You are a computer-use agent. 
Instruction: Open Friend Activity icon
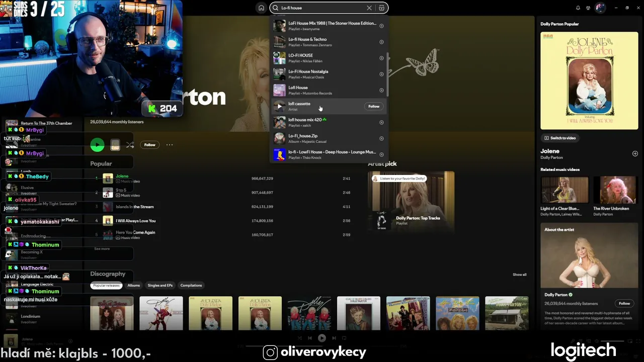click(x=588, y=8)
